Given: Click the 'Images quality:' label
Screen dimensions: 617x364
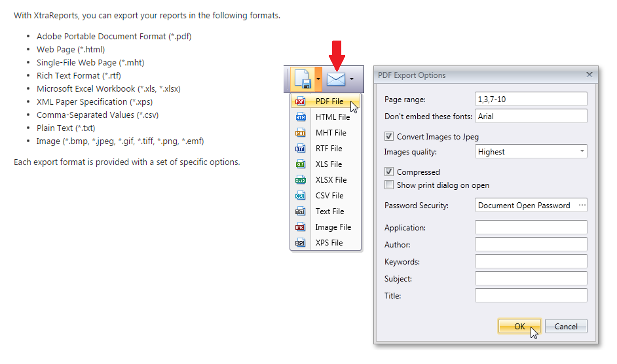Looking at the screenshot, I should pyautogui.click(x=411, y=152).
